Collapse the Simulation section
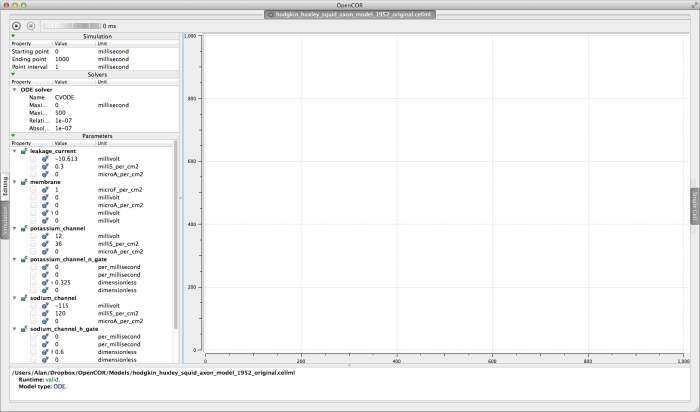Screen dimensions: 700x412 11,36
